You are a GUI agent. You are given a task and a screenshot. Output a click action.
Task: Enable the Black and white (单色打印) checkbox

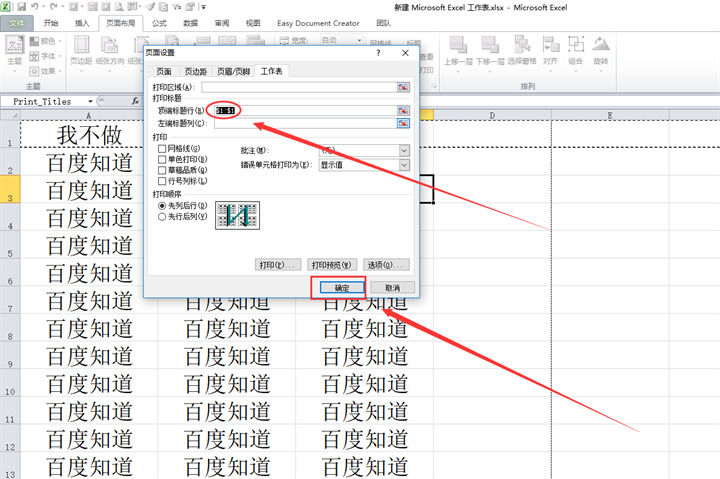pos(162,159)
